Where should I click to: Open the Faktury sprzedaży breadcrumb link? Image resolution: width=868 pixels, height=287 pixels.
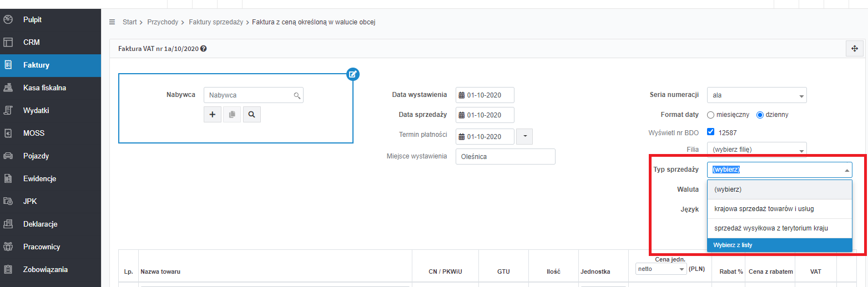tap(216, 22)
